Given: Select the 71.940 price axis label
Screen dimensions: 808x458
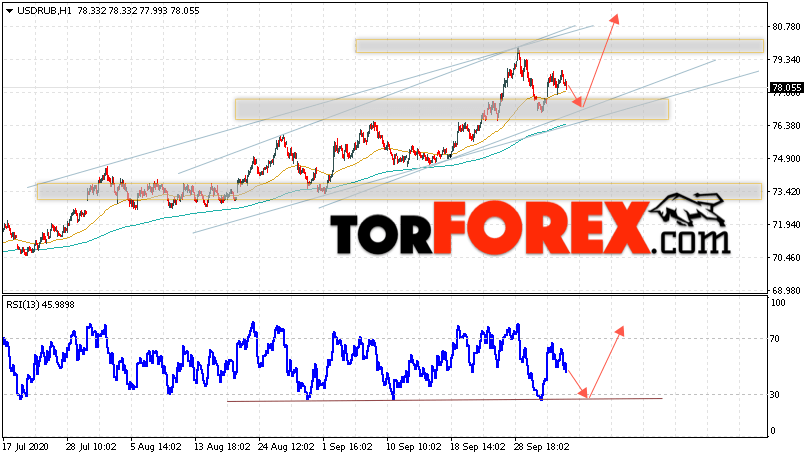Looking at the screenshot, I should [x=786, y=225].
